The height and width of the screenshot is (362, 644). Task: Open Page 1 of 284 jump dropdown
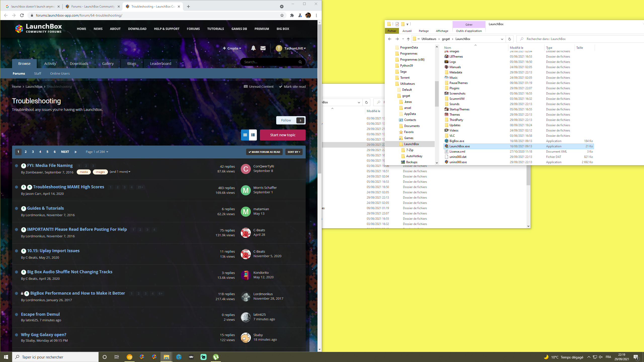97,152
